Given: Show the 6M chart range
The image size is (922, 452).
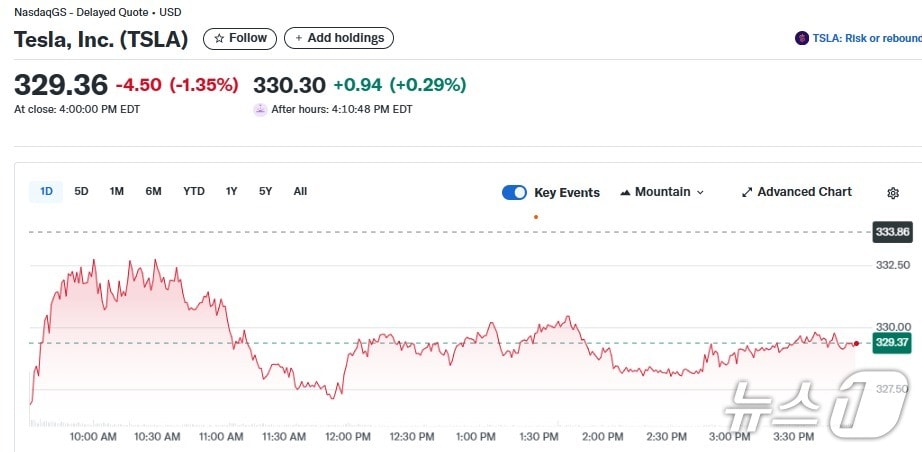Looking at the screenshot, I should [x=153, y=191].
